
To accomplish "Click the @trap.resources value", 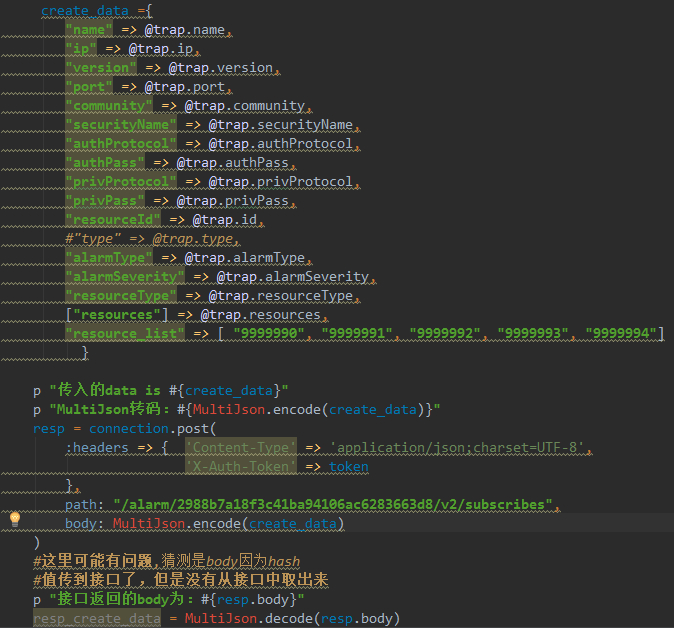I will (261, 315).
